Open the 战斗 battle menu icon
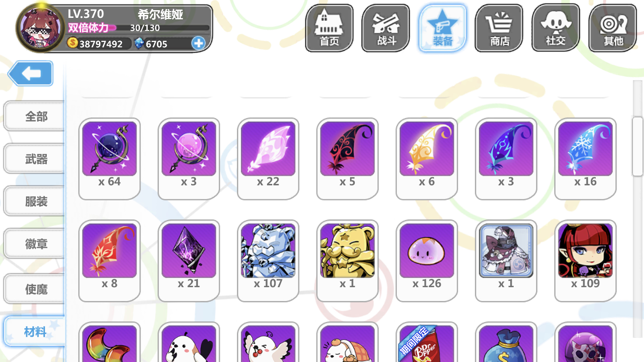The image size is (644, 362). (386, 28)
